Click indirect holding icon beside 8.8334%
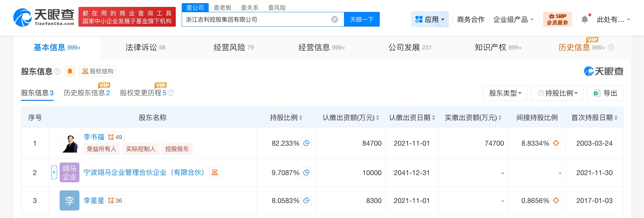 click(x=556, y=143)
